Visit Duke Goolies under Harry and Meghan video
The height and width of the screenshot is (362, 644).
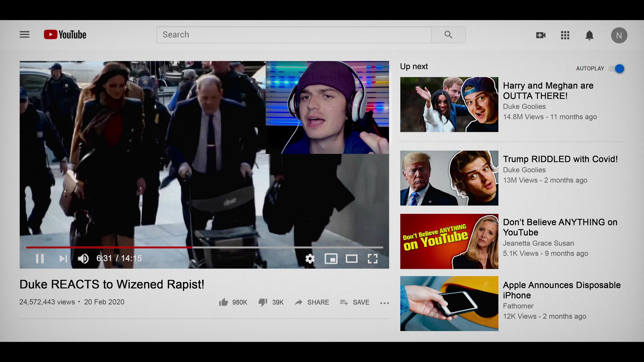pyautogui.click(x=524, y=107)
